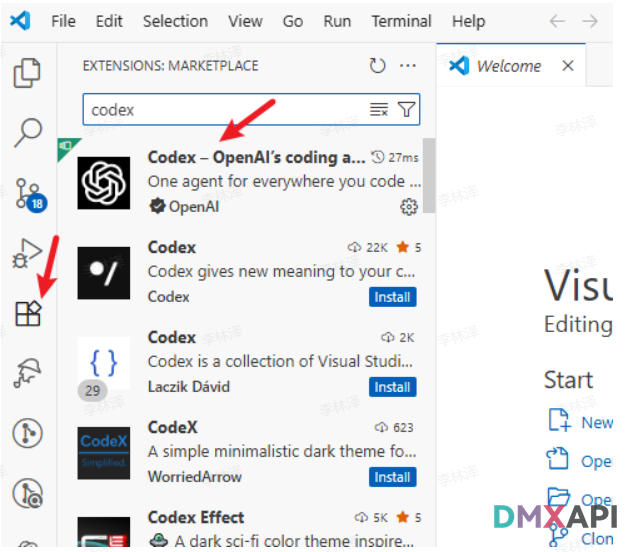Open the extensions filter funnel menu

[x=406, y=109]
